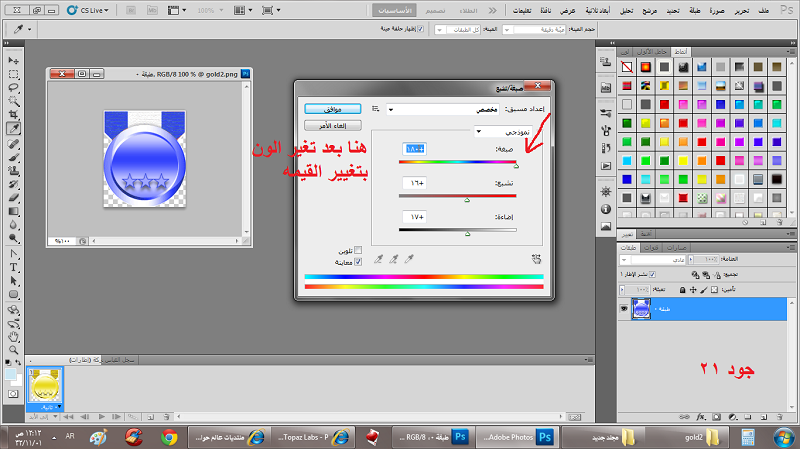Toggle the Colorize (تلوين) checkbox
Image resolution: width=800 pixels, height=449 pixels.
[357, 250]
